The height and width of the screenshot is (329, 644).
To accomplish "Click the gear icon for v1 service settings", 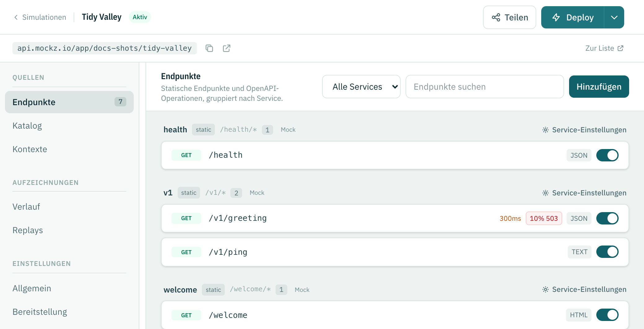I will [546, 193].
